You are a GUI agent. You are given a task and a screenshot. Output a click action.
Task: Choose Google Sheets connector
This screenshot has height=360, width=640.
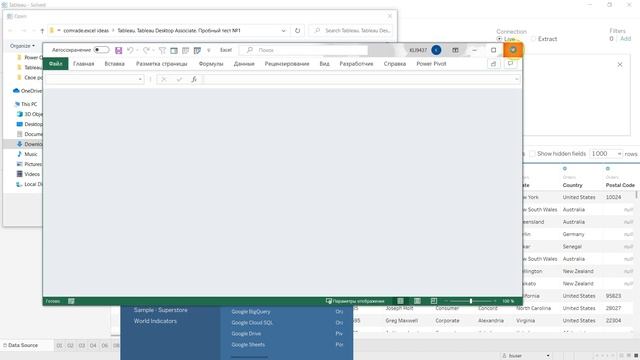click(248, 344)
